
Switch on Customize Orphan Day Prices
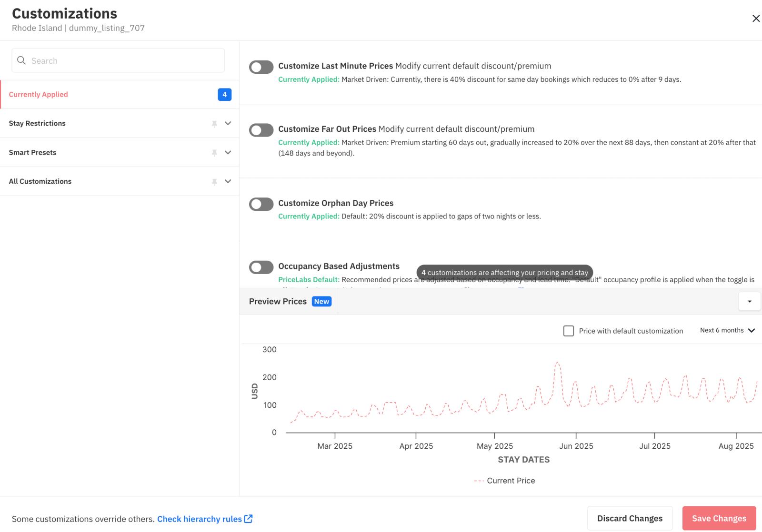(261, 204)
